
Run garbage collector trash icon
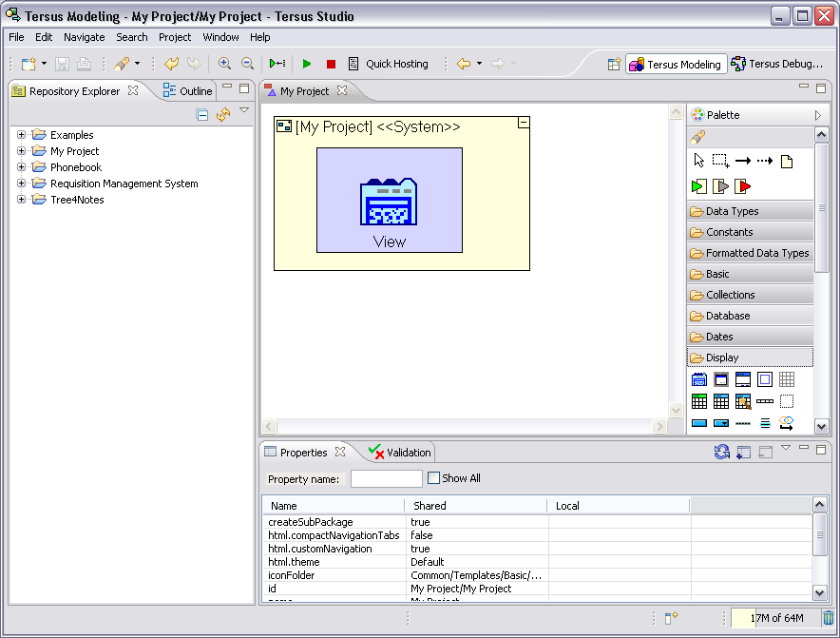point(828,618)
